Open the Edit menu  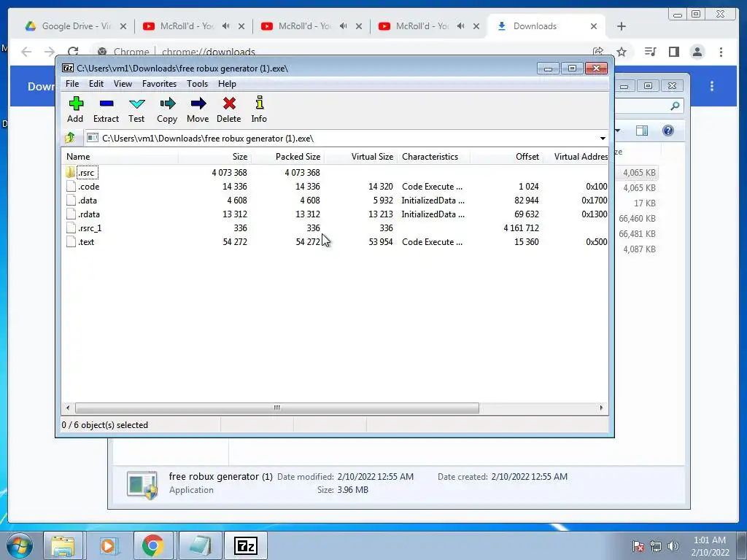click(x=96, y=84)
